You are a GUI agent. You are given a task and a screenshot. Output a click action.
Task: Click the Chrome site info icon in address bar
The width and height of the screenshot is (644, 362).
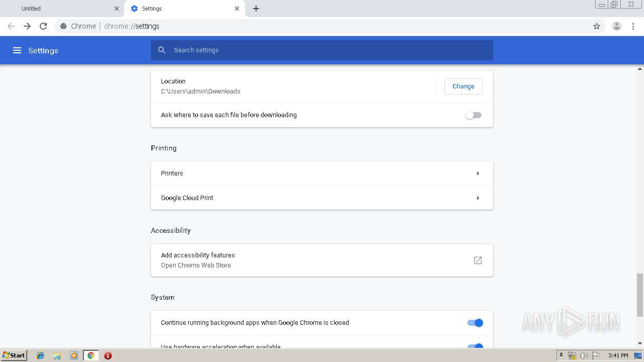click(x=63, y=26)
